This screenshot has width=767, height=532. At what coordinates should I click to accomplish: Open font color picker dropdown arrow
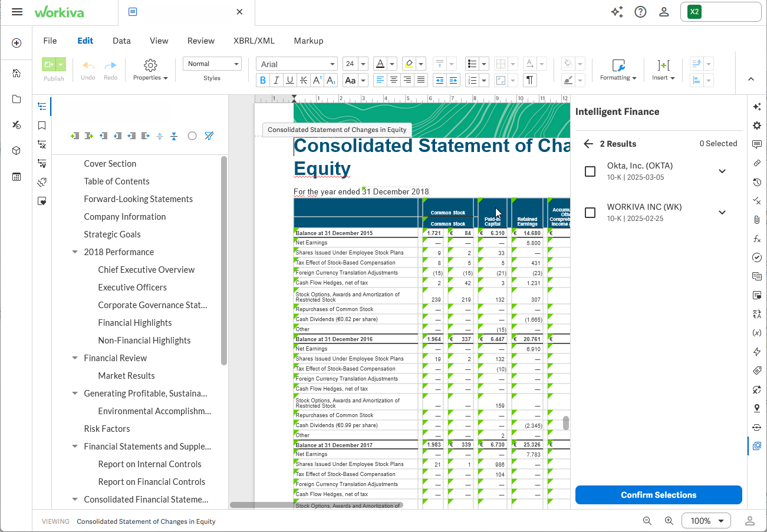tap(393, 64)
